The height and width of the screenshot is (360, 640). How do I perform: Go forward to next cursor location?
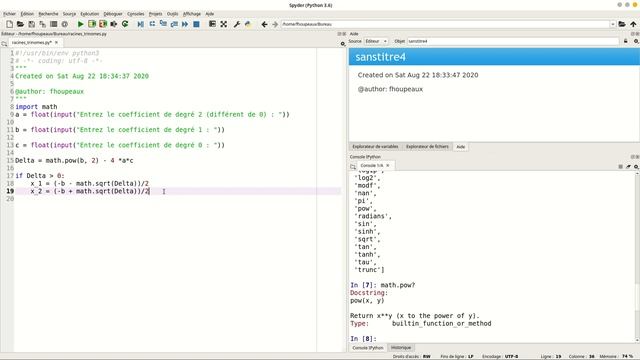point(275,24)
